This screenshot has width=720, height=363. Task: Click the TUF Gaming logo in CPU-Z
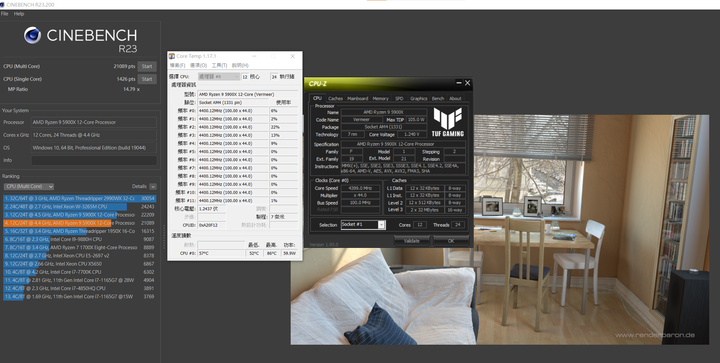pyautogui.click(x=448, y=122)
